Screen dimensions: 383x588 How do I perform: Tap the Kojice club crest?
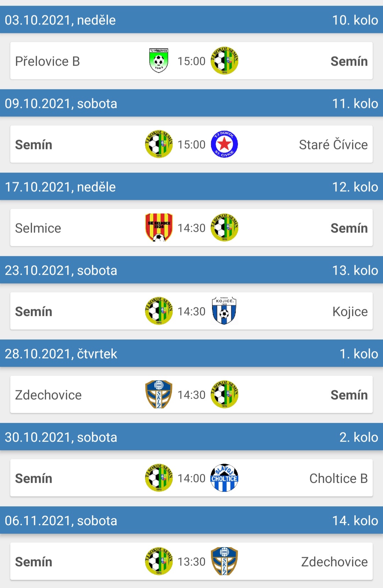224,311
